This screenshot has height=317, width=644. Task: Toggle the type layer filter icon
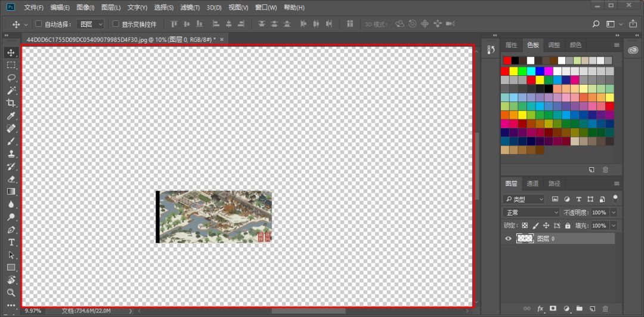[579, 199]
